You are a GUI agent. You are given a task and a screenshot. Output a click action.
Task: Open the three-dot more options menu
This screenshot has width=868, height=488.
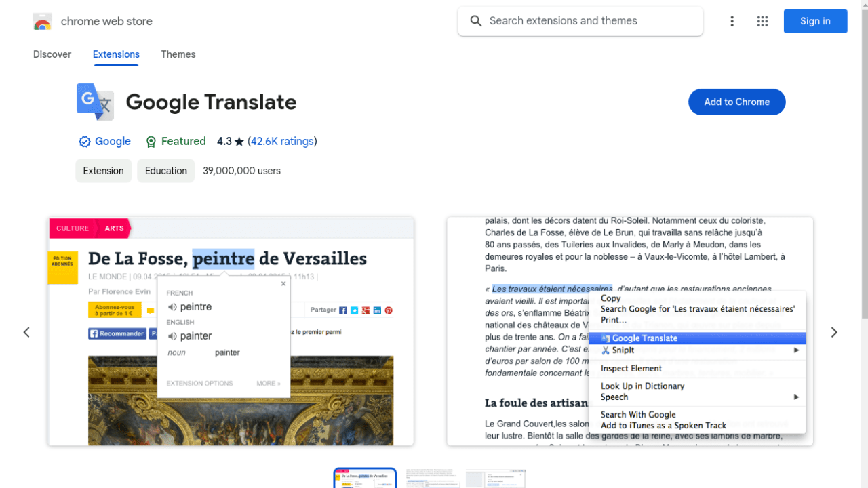pos(732,21)
